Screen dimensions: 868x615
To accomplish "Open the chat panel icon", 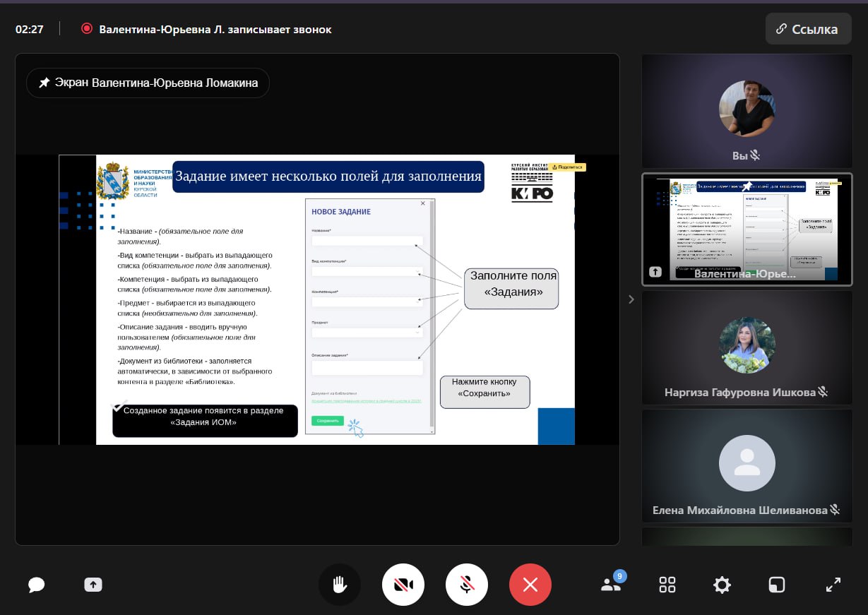I will (37, 585).
